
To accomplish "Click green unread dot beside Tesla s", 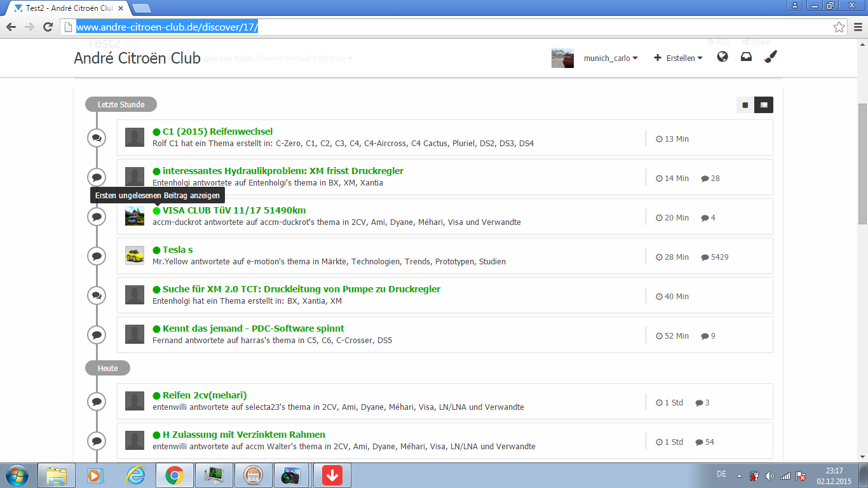I will click(x=156, y=250).
